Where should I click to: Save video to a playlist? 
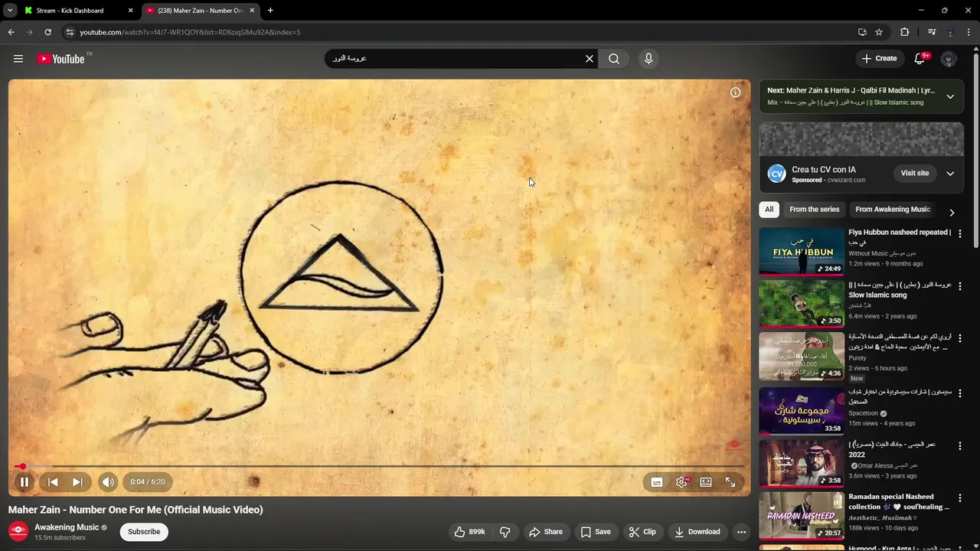point(596,532)
